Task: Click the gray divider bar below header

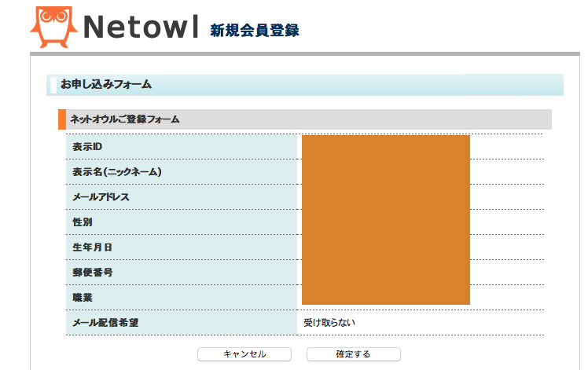Action: click(305, 53)
